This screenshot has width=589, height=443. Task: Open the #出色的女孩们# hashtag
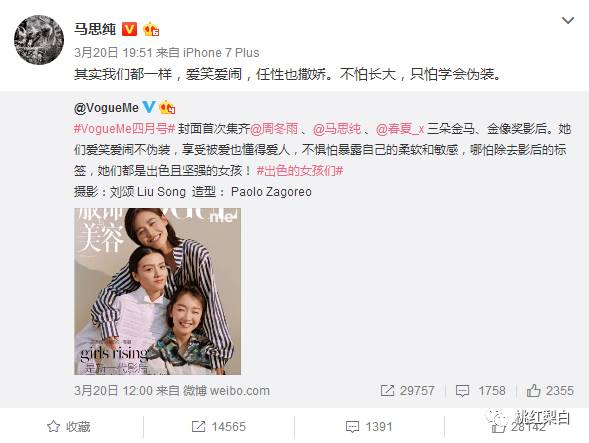(x=300, y=171)
